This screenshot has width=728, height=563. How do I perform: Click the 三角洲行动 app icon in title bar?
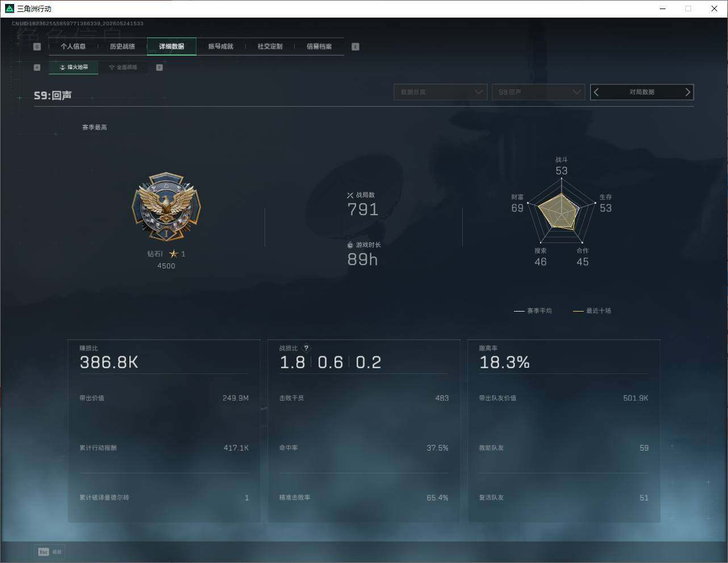click(x=9, y=9)
